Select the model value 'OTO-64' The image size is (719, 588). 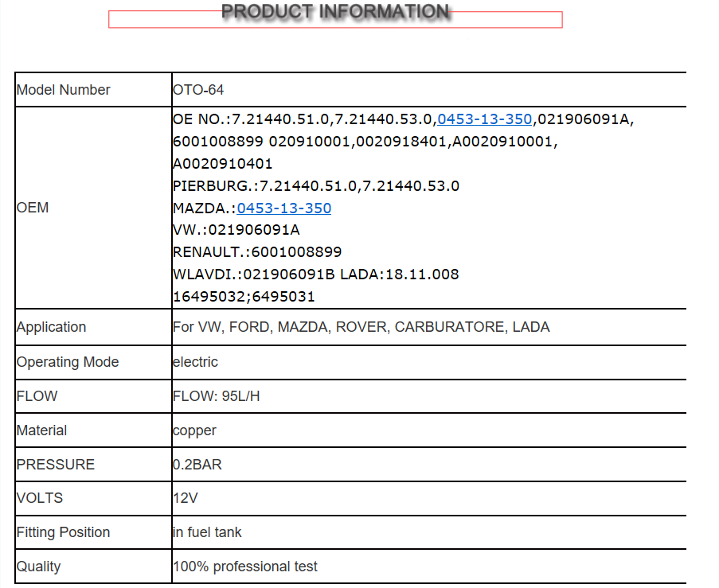[198, 90]
